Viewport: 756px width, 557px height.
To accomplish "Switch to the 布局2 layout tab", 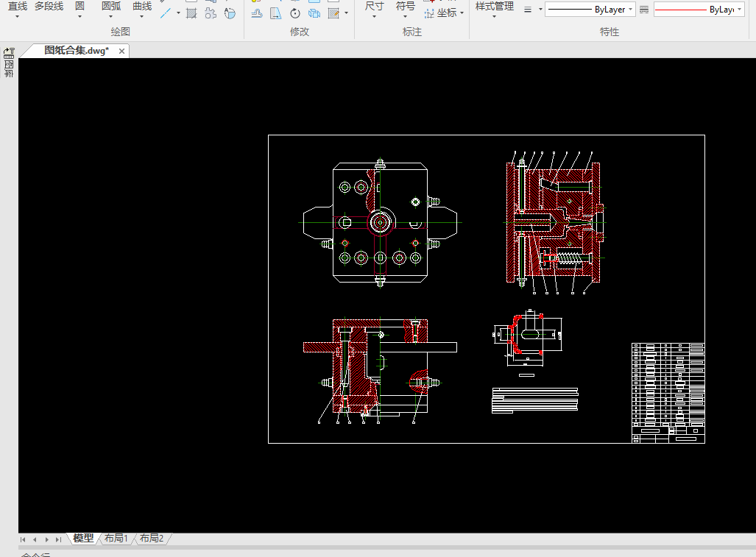I will pos(152,539).
